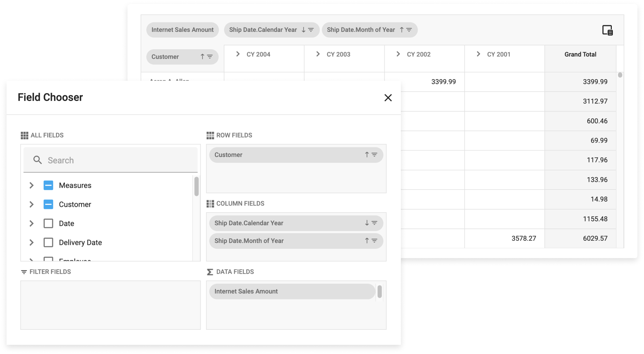Close the Field Chooser dialog
This screenshot has height=354, width=644.
(388, 98)
